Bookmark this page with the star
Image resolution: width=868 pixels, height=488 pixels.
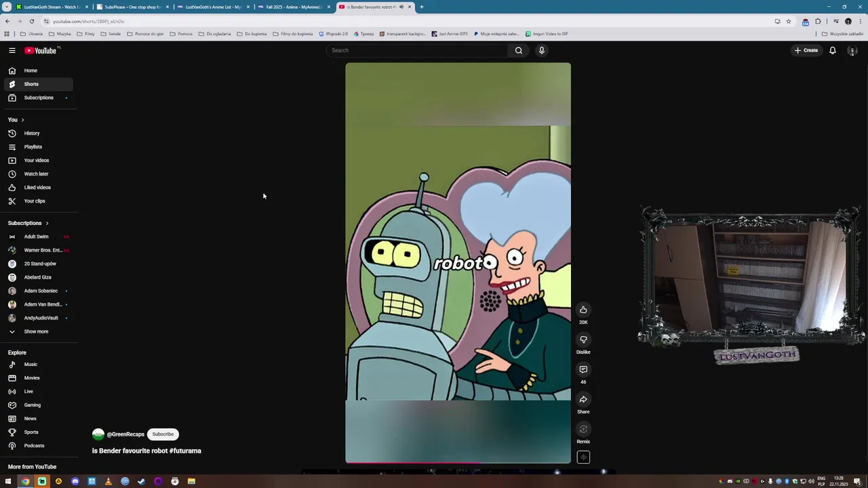point(788,21)
